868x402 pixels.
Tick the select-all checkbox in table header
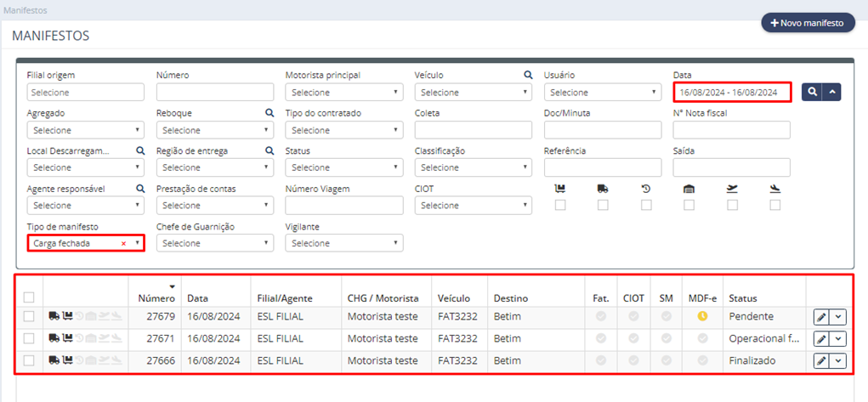click(x=29, y=298)
